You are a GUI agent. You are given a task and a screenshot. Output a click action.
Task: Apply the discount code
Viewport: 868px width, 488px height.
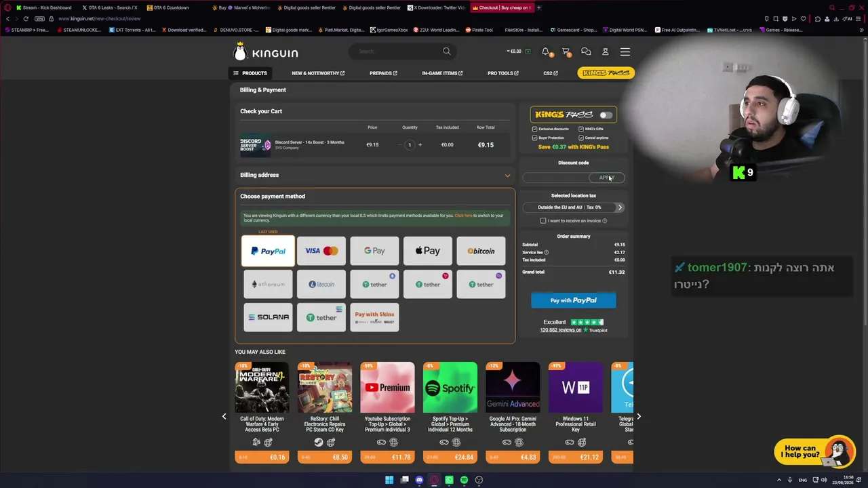pos(606,178)
